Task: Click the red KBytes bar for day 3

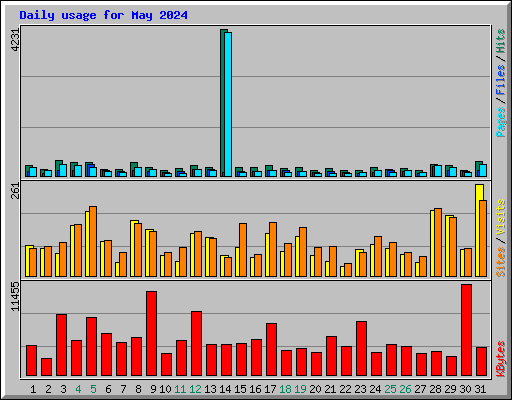Action: click(x=61, y=345)
